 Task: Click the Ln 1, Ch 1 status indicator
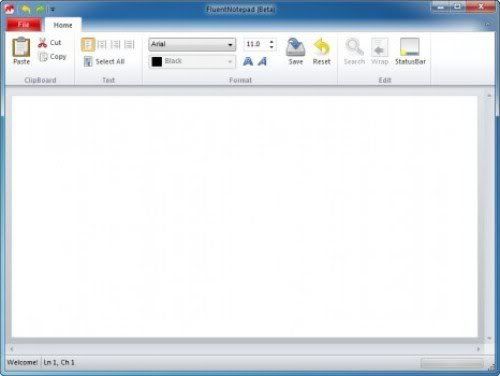click(x=59, y=362)
